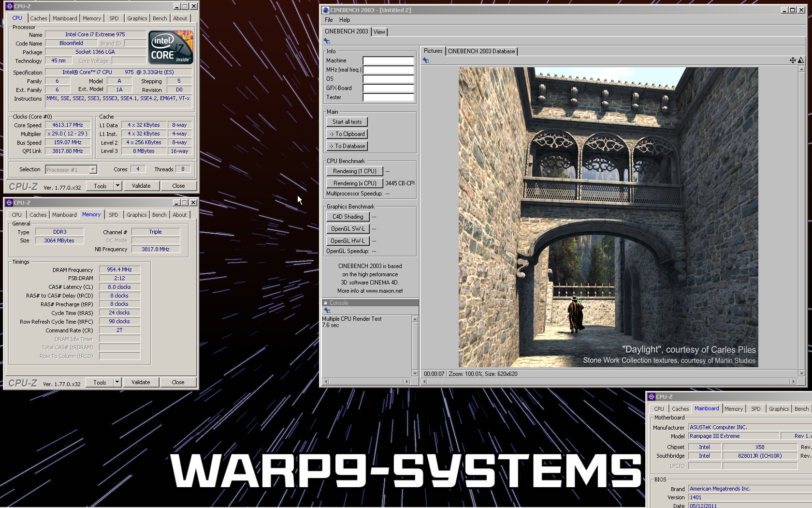Switch to CINEBENCH 2003 Database tab

coord(481,51)
